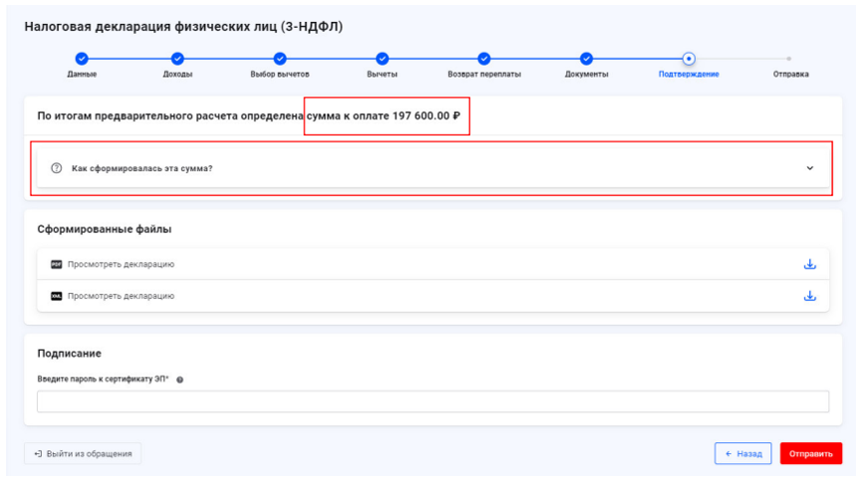Screen dimensions: 868x484
Task: Click the question mark icon beside 'Как сформировалась'
Action: (57, 168)
